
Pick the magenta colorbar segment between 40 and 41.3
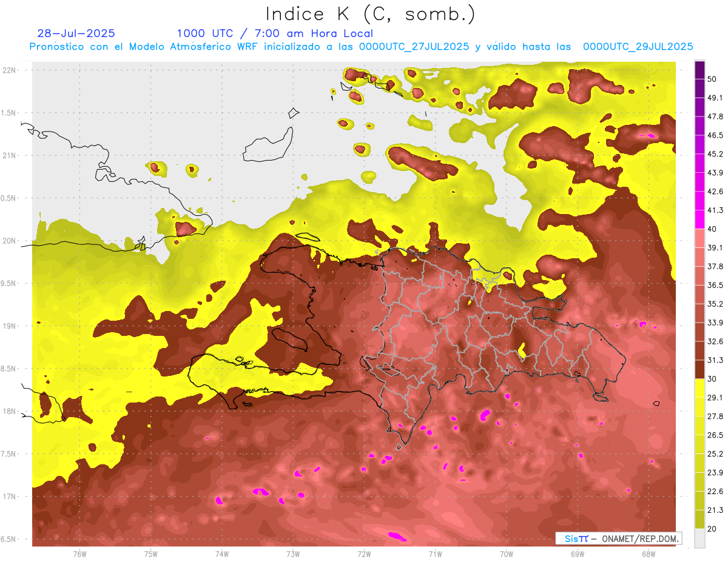point(699,219)
